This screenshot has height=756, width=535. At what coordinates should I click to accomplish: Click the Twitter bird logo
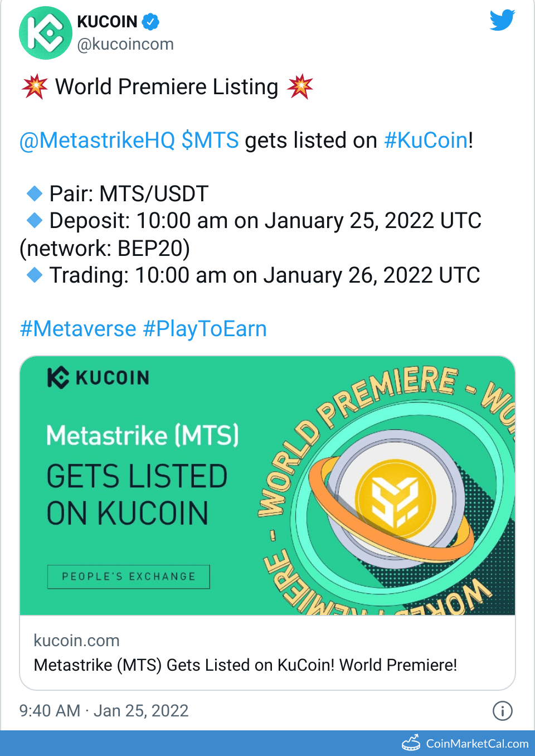point(502,21)
